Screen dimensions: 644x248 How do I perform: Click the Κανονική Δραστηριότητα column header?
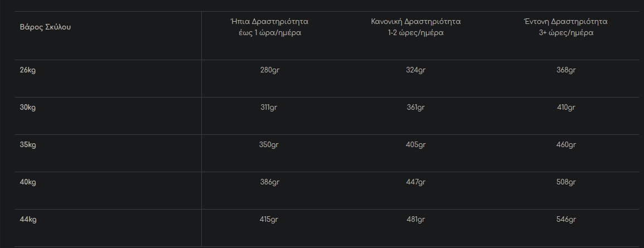tap(416, 27)
